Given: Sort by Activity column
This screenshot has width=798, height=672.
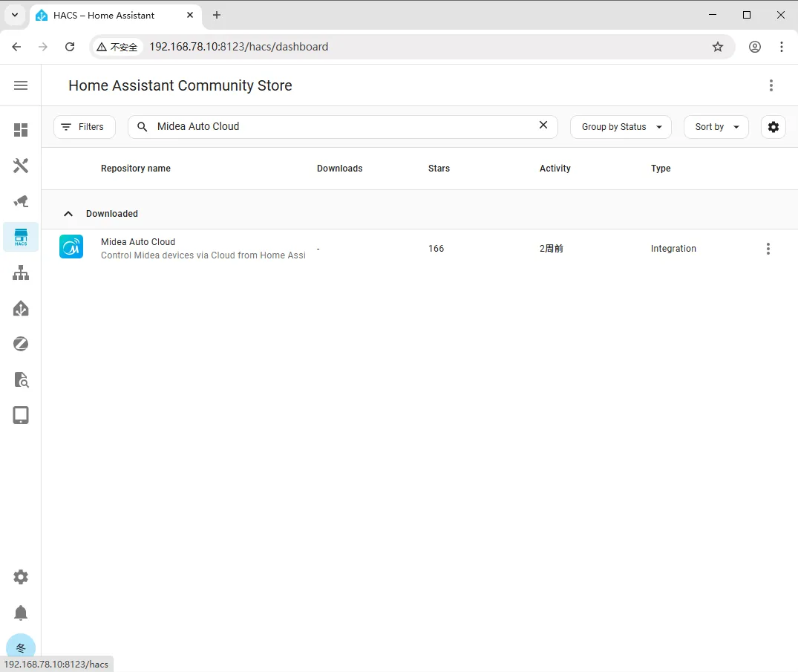Looking at the screenshot, I should 555,169.
